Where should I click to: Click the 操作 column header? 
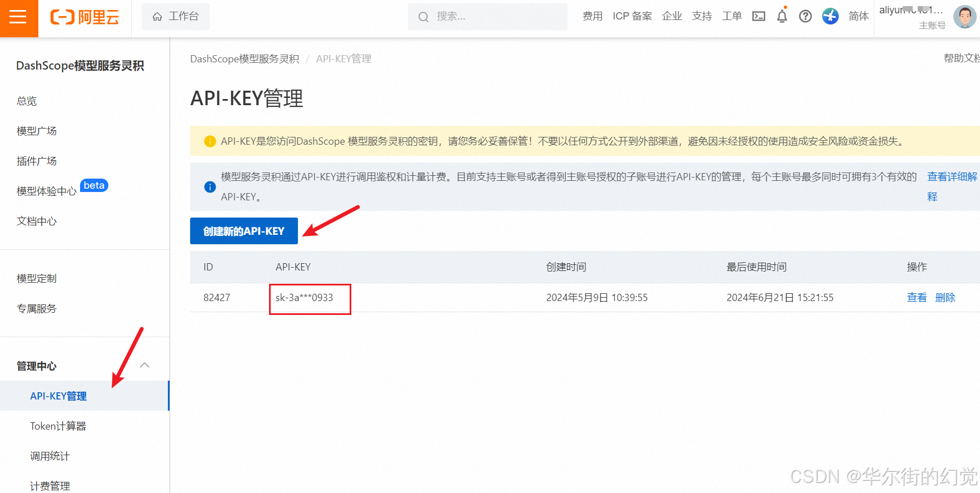click(x=917, y=267)
